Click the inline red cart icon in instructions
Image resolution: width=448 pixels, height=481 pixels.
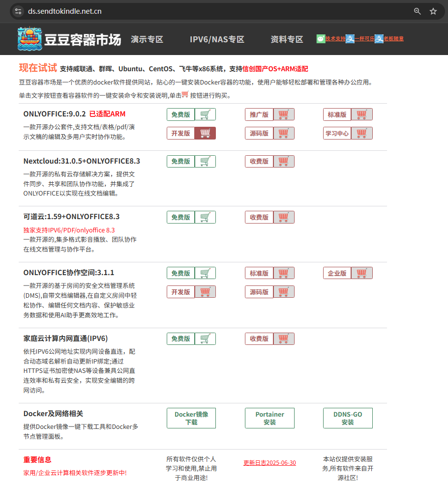(x=185, y=94)
